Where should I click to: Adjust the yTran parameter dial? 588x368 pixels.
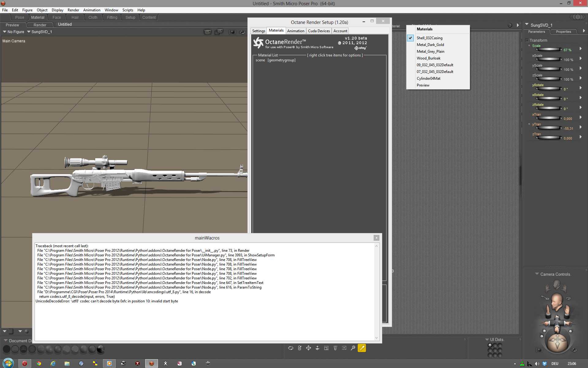548,128
